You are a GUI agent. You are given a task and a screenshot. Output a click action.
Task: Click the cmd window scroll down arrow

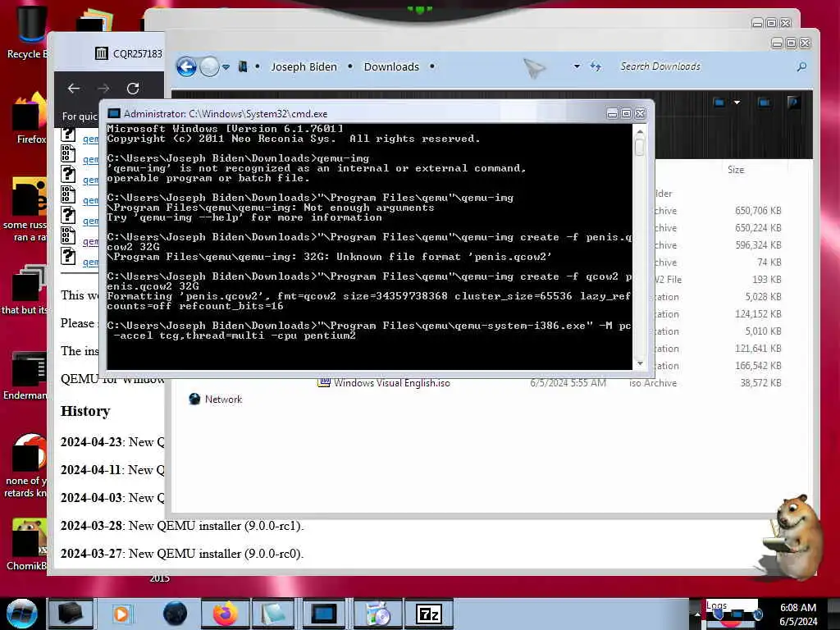pyautogui.click(x=640, y=363)
